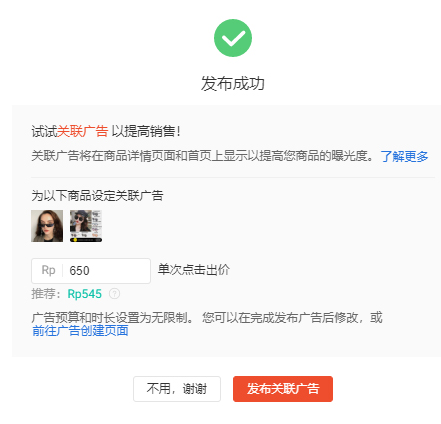Click the question-mark help icon beside Rp545
This screenshot has height=424, width=441.
point(114,294)
